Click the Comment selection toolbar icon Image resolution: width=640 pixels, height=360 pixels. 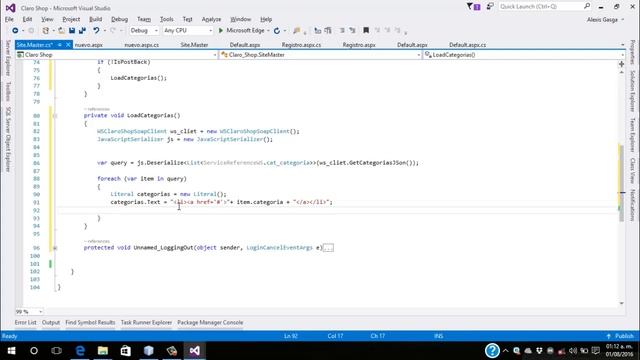tap(342, 31)
